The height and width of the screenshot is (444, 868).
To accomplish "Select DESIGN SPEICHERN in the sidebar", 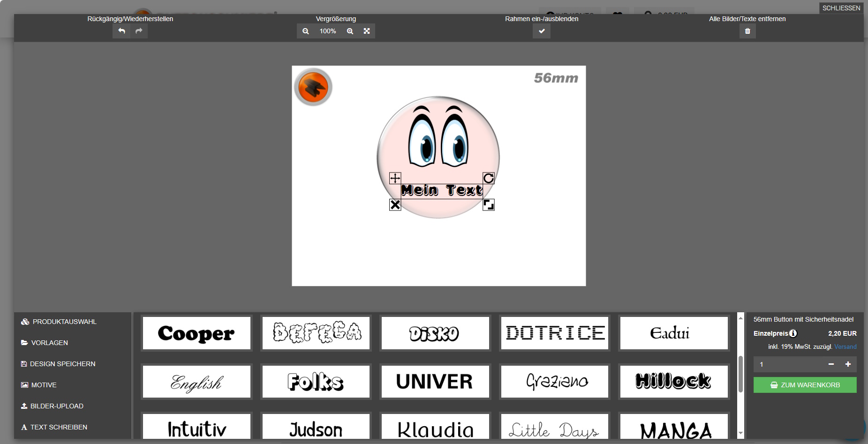I will tap(58, 364).
